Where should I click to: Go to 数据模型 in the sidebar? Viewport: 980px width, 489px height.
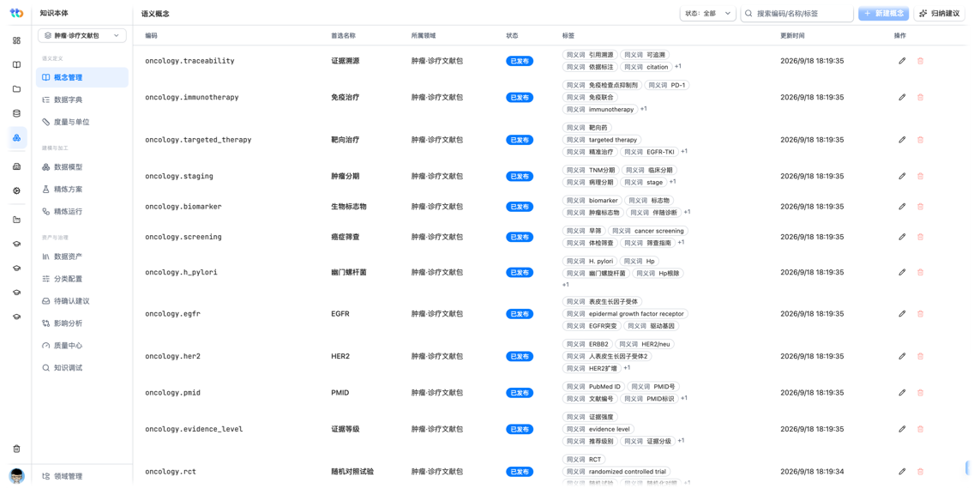click(81, 167)
